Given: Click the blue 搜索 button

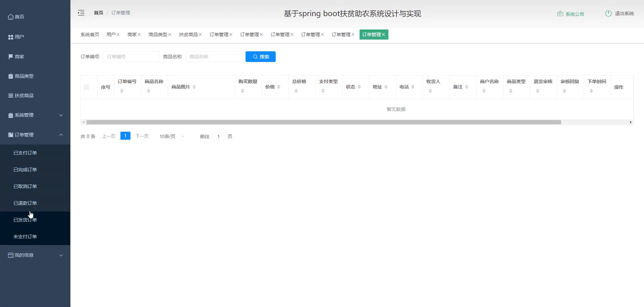Looking at the screenshot, I should [x=260, y=57].
